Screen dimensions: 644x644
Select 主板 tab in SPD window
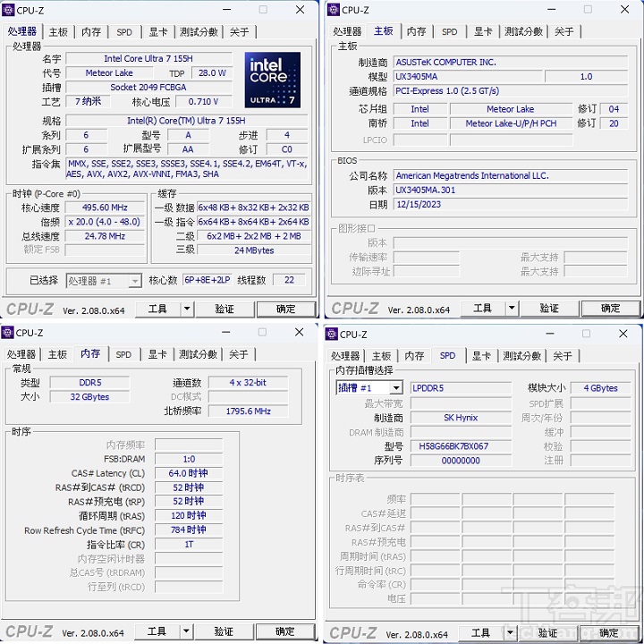point(381,356)
